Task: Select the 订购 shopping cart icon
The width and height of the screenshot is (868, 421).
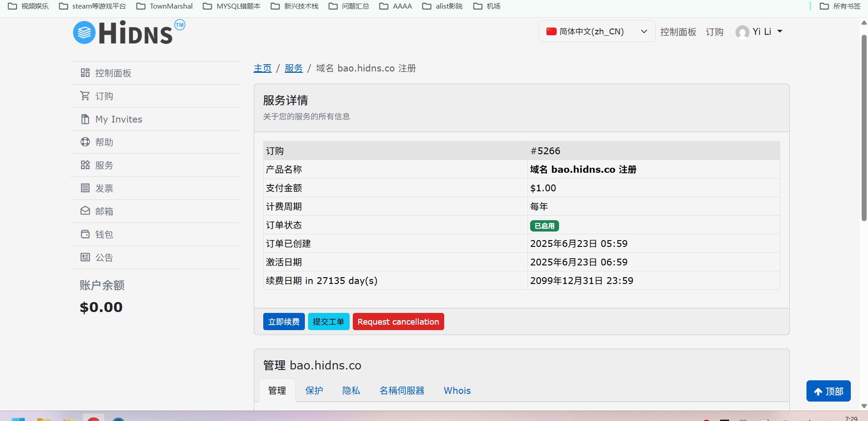Action: coord(85,95)
